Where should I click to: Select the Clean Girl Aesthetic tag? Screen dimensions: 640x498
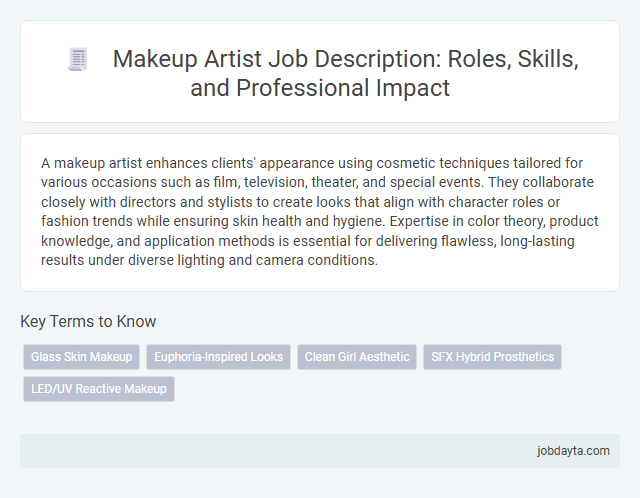(357, 357)
